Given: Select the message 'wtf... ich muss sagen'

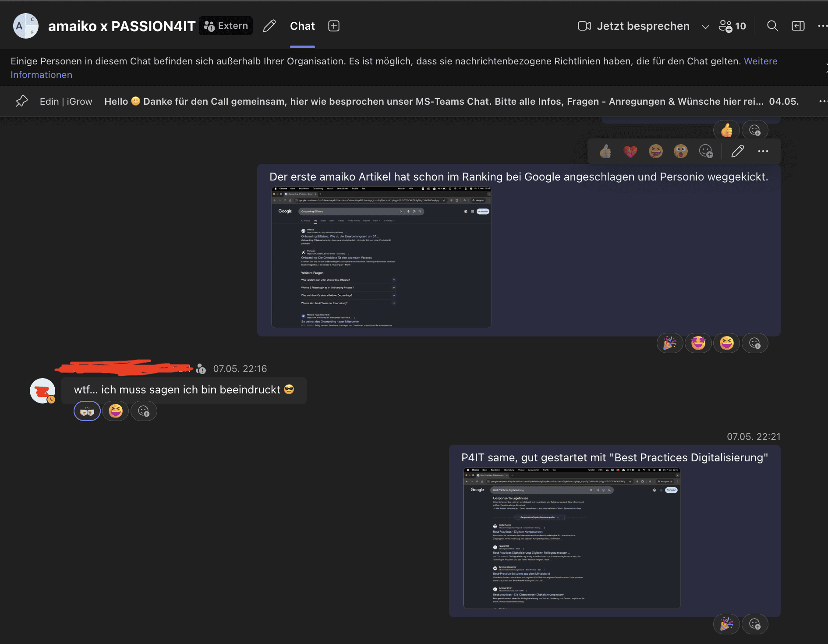Looking at the screenshot, I should pyautogui.click(x=184, y=390).
